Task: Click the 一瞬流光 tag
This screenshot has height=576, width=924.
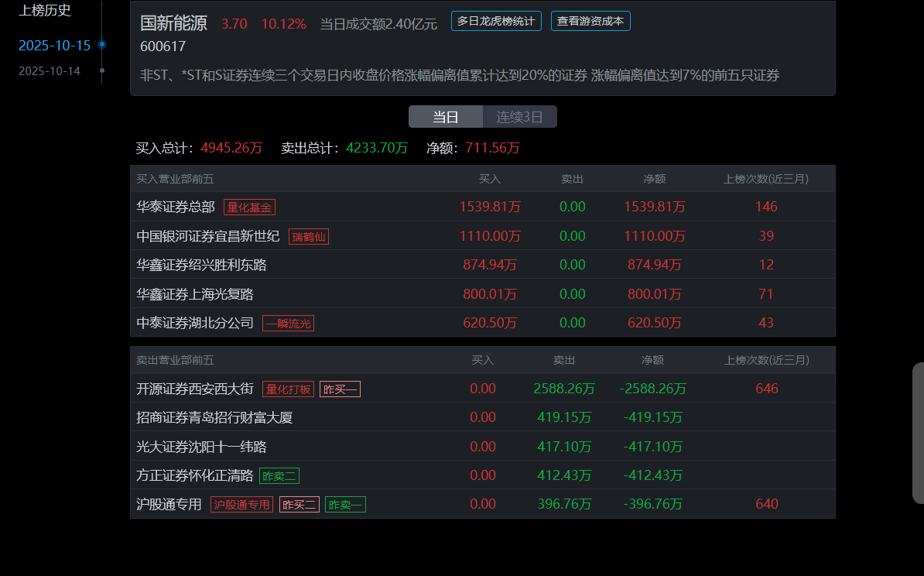Action: point(288,324)
